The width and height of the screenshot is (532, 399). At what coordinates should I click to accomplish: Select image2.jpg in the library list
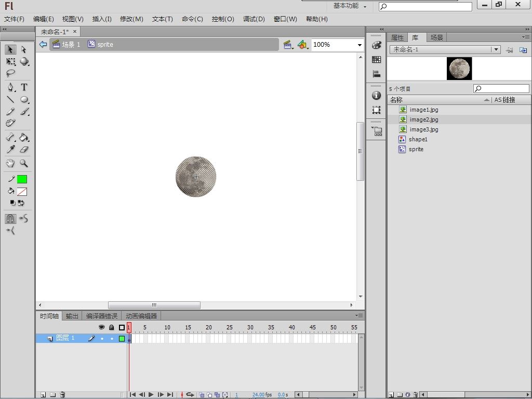pyautogui.click(x=423, y=119)
